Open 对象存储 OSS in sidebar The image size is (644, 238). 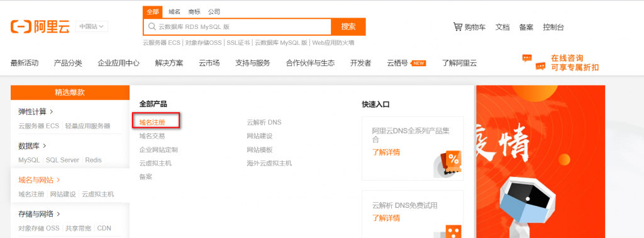click(39, 228)
